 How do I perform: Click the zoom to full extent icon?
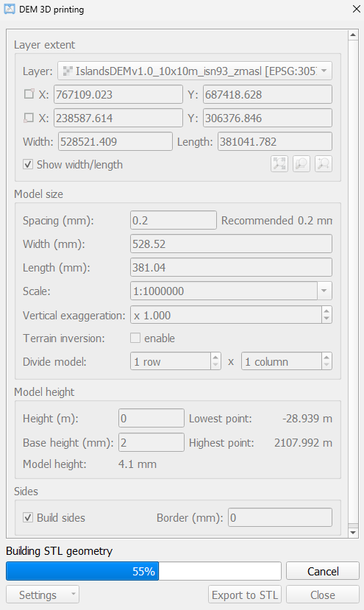click(279, 164)
